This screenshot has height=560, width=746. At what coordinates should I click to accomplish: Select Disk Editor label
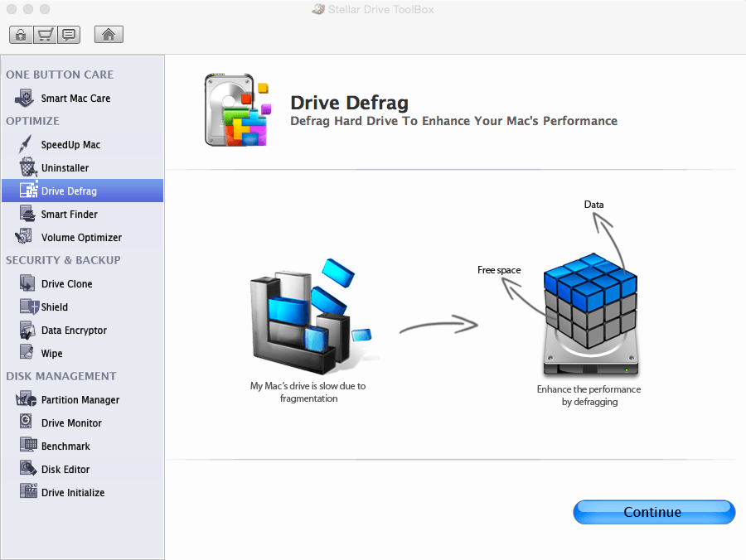(x=65, y=470)
